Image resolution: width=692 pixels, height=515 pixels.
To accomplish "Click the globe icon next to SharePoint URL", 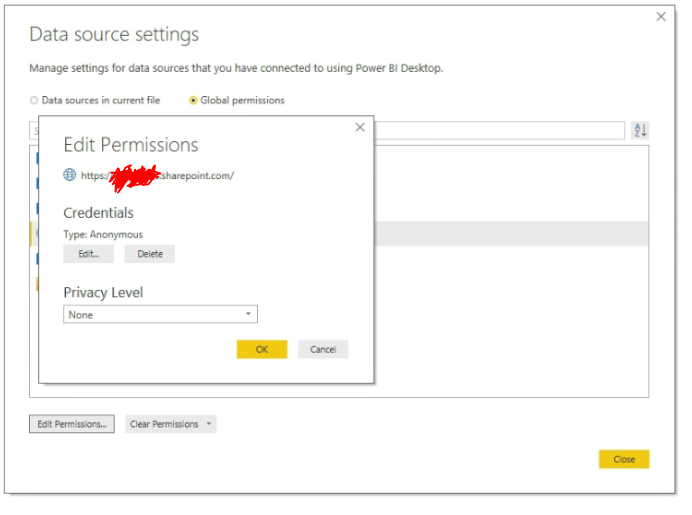I will point(70,175).
